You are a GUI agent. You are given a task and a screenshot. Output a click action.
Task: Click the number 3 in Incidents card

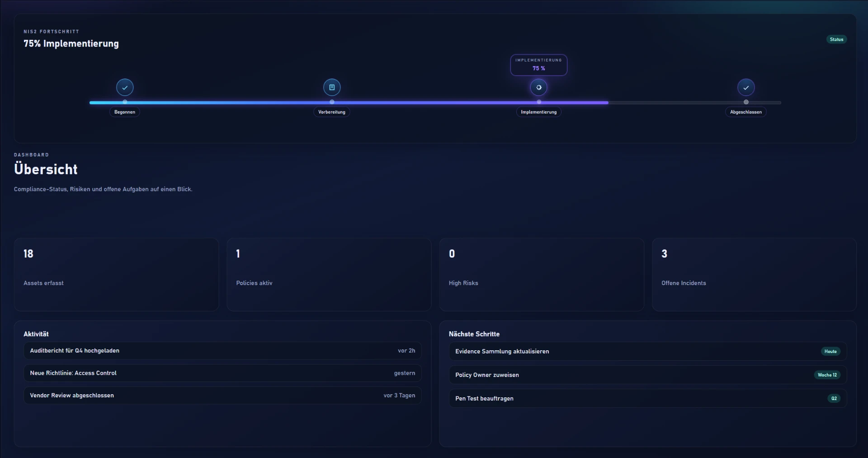coord(664,253)
